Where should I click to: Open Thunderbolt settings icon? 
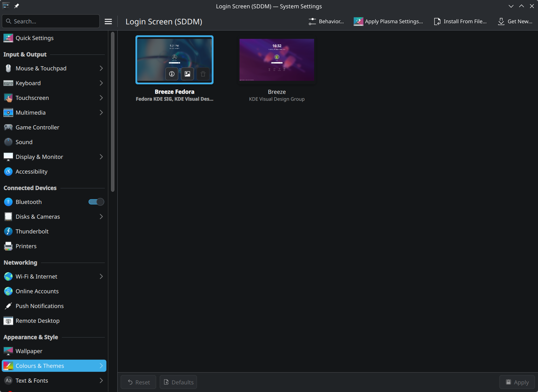coord(8,231)
